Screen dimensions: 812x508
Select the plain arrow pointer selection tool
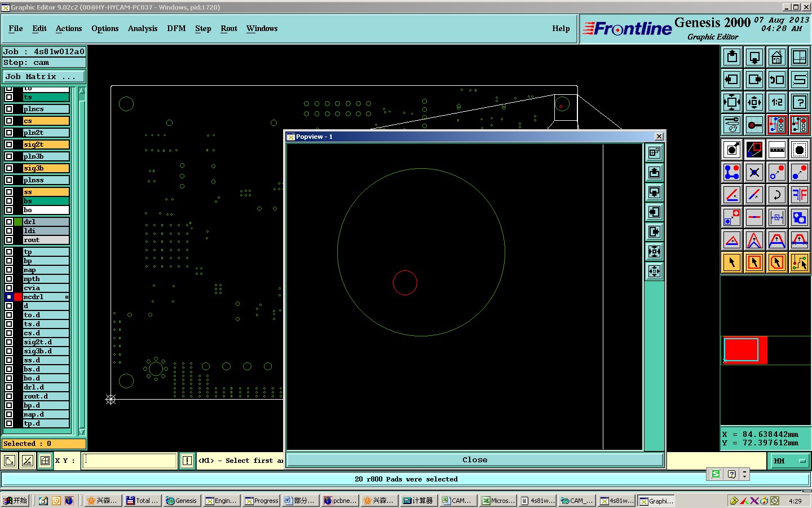click(732, 262)
